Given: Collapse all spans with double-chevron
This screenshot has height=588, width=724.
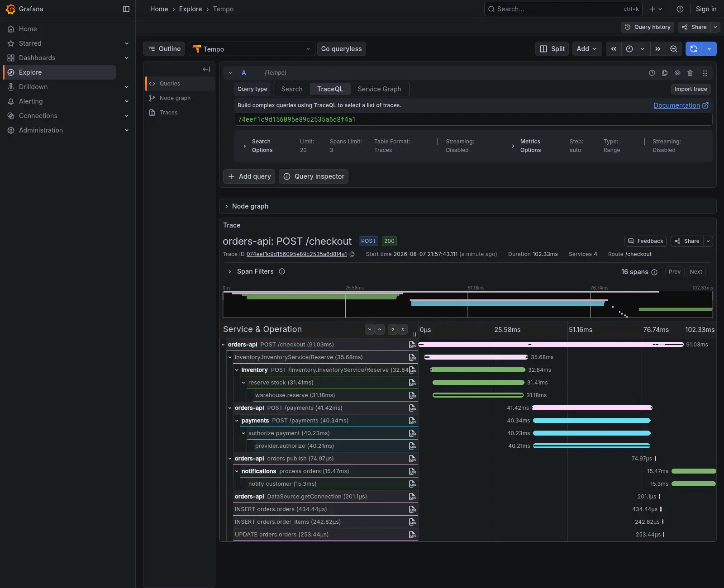Looking at the screenshot, I should [403, 329].
